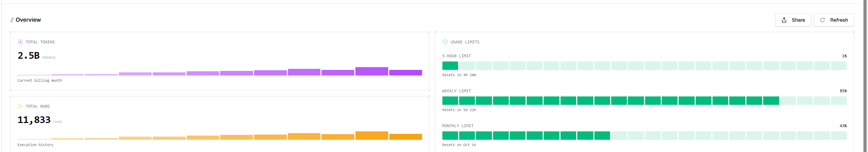868x152 pixels.
Task: Click the weekly limit progress bar
Action: point(644,101)
